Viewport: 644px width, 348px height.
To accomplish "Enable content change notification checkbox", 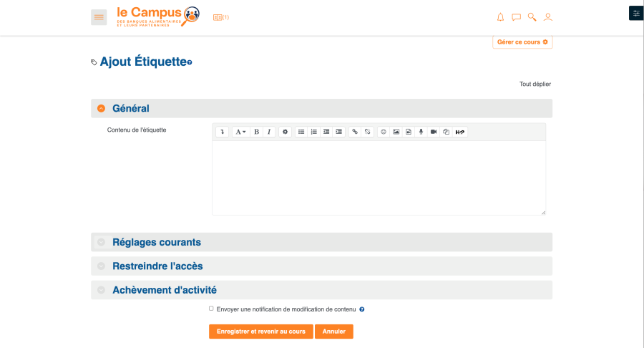I will [211, 309].
